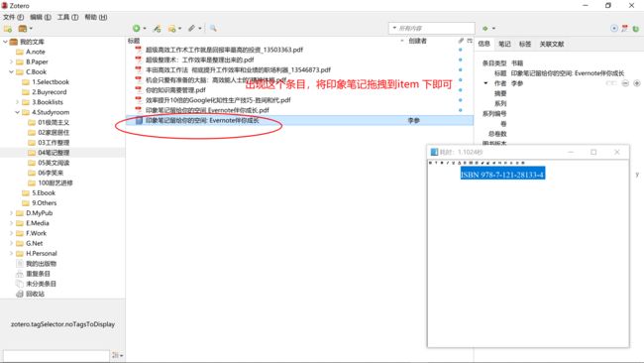The height and width of the screenshot is (363, 644).
Task: Click the green Locate arrow icon
Action: point(485,29)
